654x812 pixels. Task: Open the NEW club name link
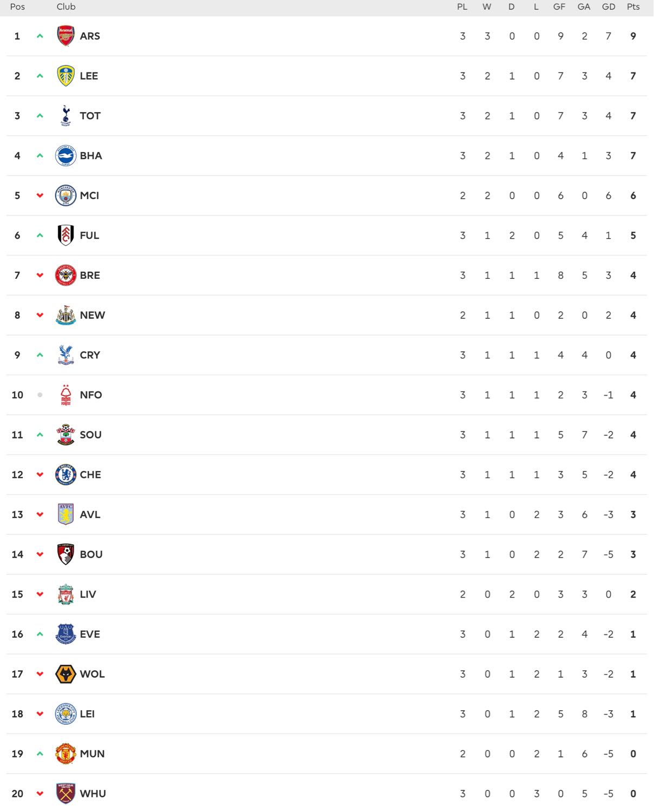point(93,315)
